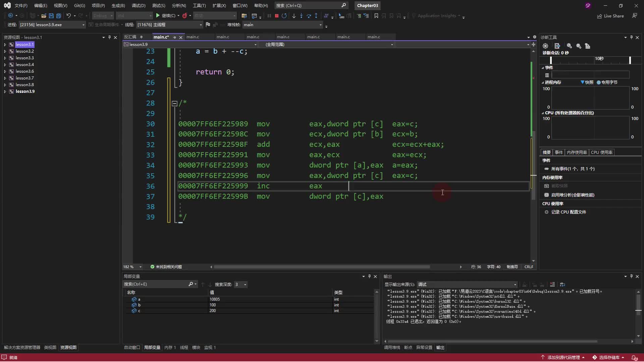Undo the last edit
The width and height of the screenshot is (644, 362).
tap(68, 16)
